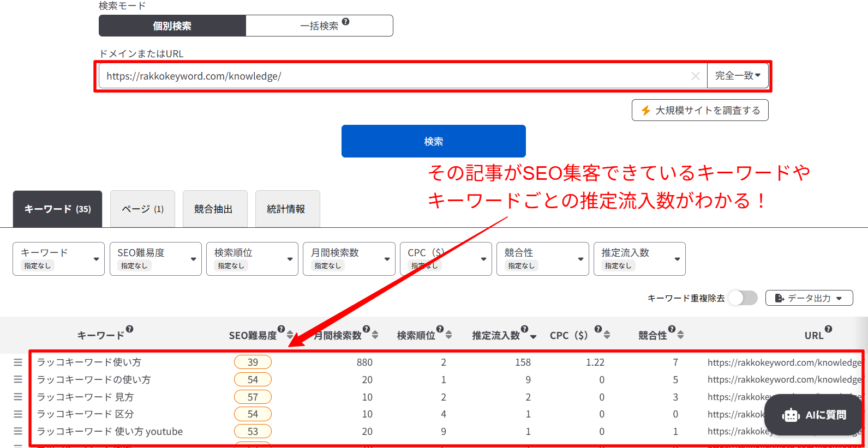Open the AIに質問 chat widget
This screenshot has height=448, width=868.
tap(813, 415)
